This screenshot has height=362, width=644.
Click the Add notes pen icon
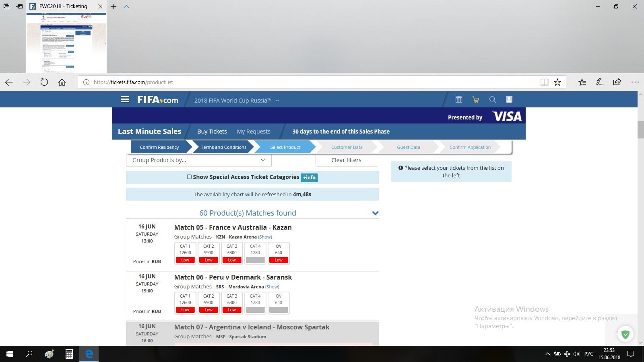click(x=600, y=82)
